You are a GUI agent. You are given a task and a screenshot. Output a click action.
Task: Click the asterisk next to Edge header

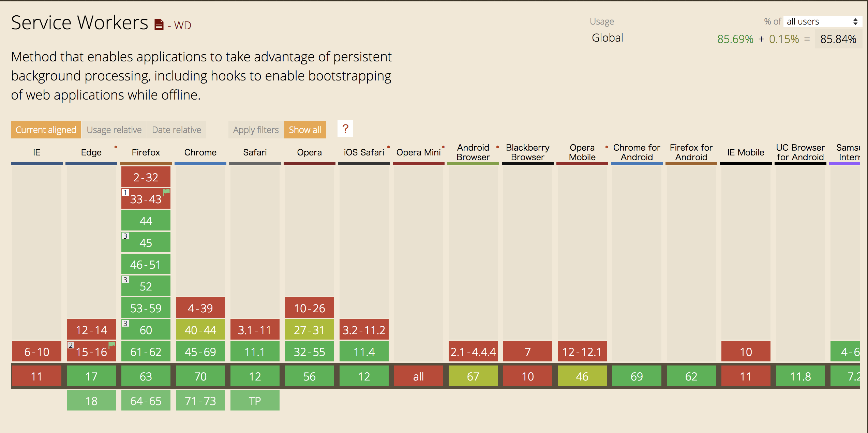(116, 147)
